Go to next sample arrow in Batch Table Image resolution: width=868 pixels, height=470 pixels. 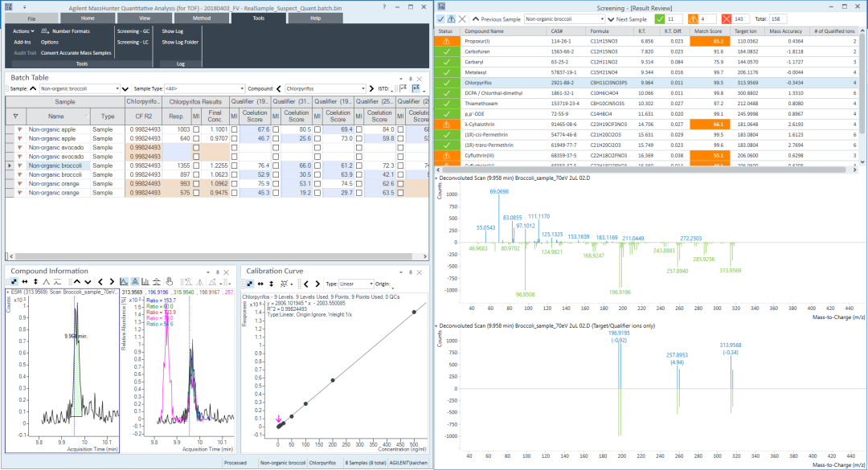tap(125, 88)
